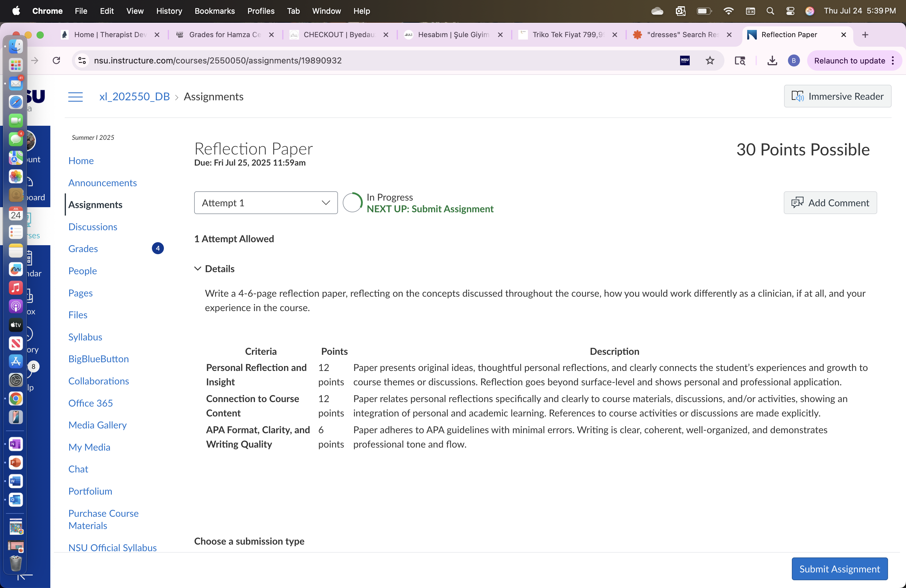Open macOS Spotlight search icon

[770, 11]
